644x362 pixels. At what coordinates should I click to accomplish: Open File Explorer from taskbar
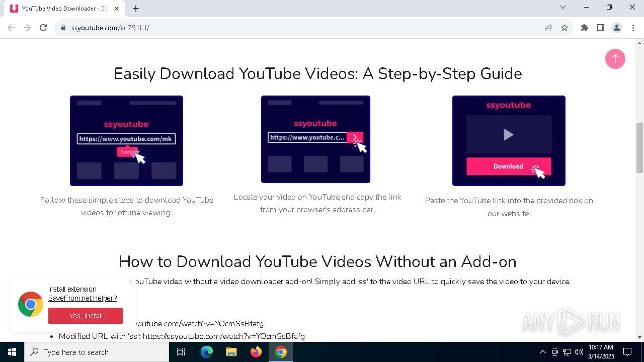tap(231, 352)
